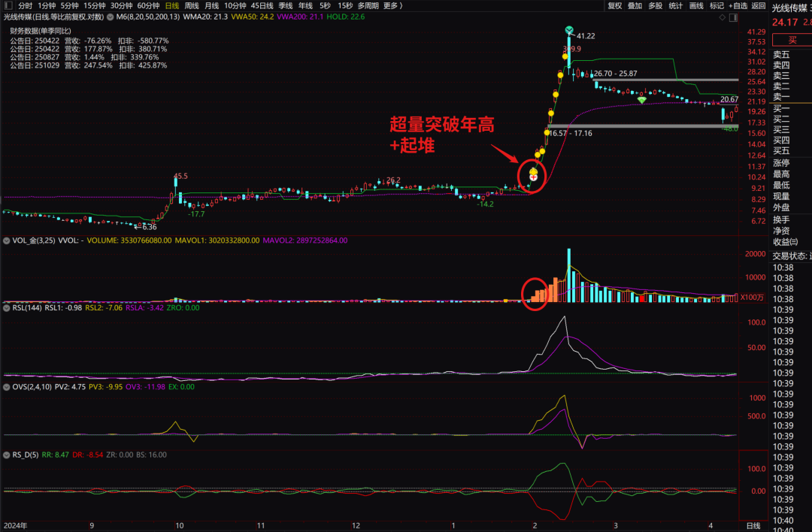
Task: Select the 日线 daily period
Action: 172,6
